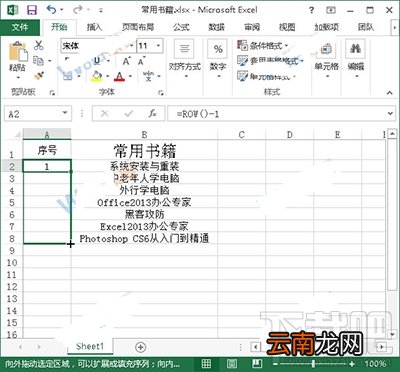Image resolution: width=400 pixels, height=372 pixels.
Task: Click the cell Photoshop CS6从入门到精通
Action: click(x=144, y=238)
